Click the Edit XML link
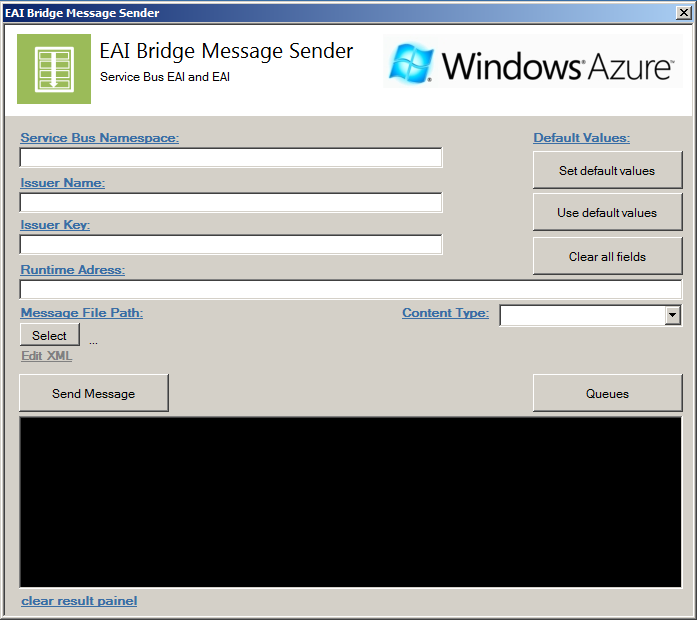This screenshot has height=620, width=697. point(47,356)
